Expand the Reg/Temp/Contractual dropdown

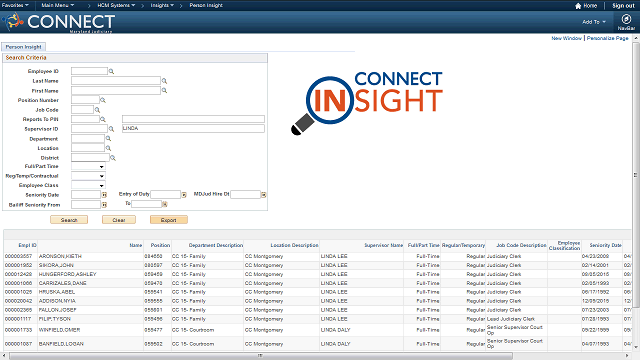88,176
